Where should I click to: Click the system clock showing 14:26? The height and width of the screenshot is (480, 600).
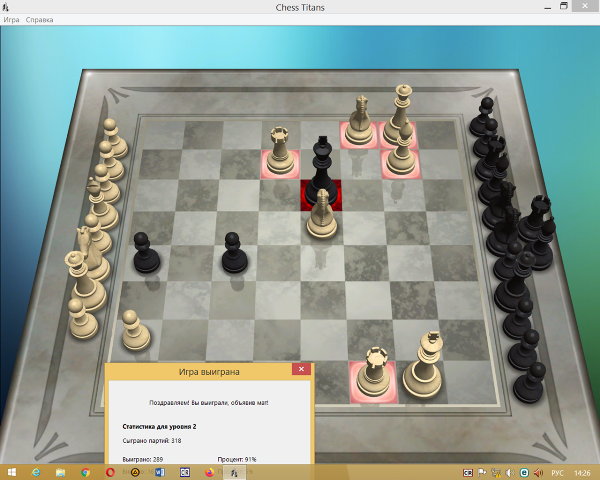[582, 472]
